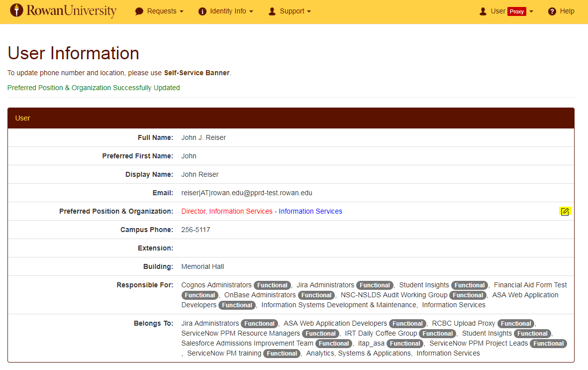Click the Functional badge after Salesforce Admissions Improvement Team

334,343
